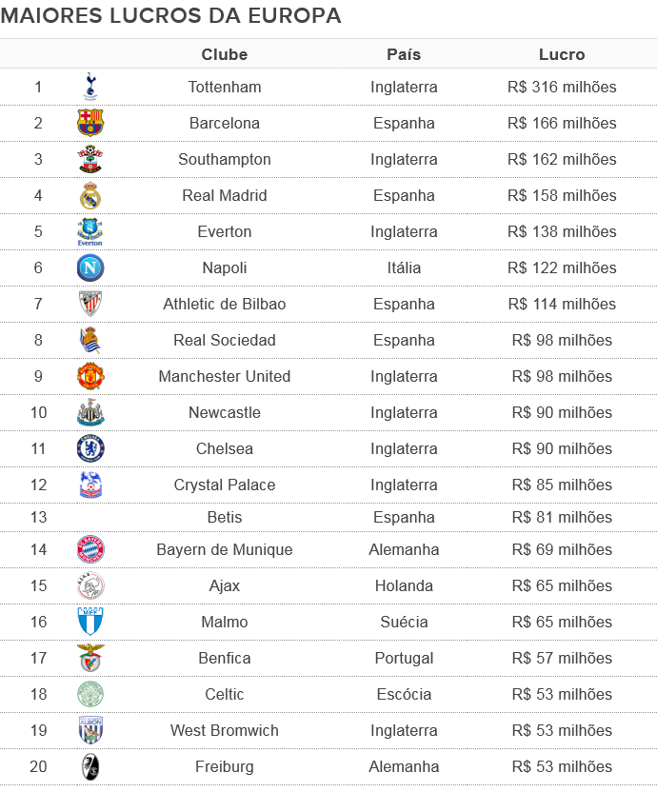
Task: Click the Barcelona club crest
Action: tap(90, 123)
